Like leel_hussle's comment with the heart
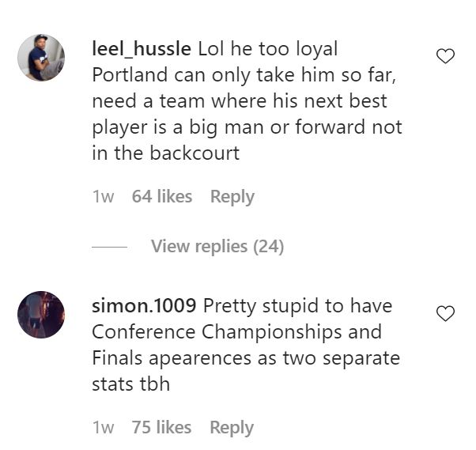 click(446, 56)
